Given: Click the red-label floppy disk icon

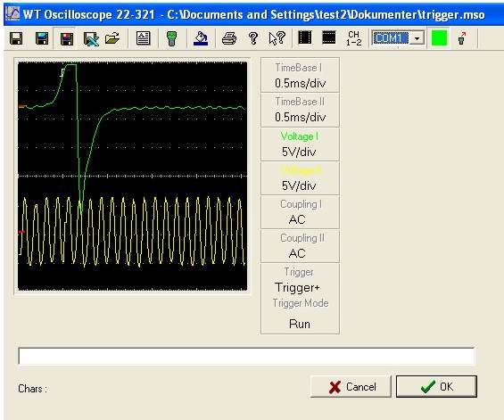Looking at the screenshot, I should 67,38.
